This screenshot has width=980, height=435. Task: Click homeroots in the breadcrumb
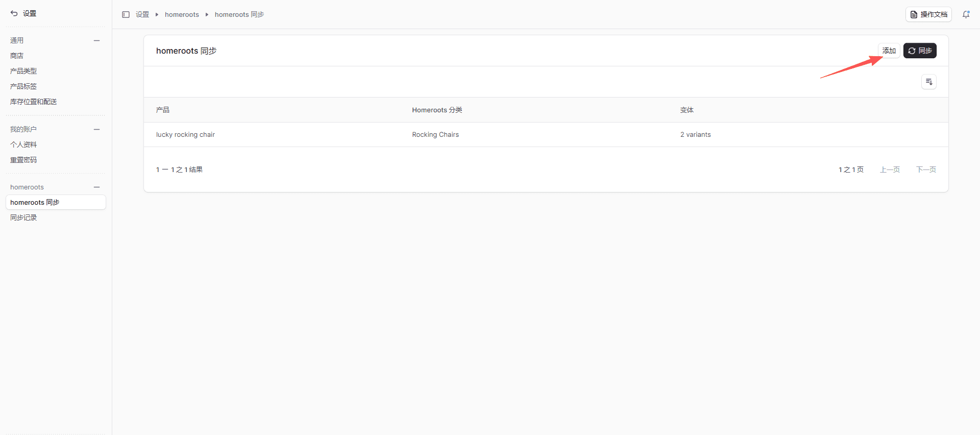click(x=182, y=14)
